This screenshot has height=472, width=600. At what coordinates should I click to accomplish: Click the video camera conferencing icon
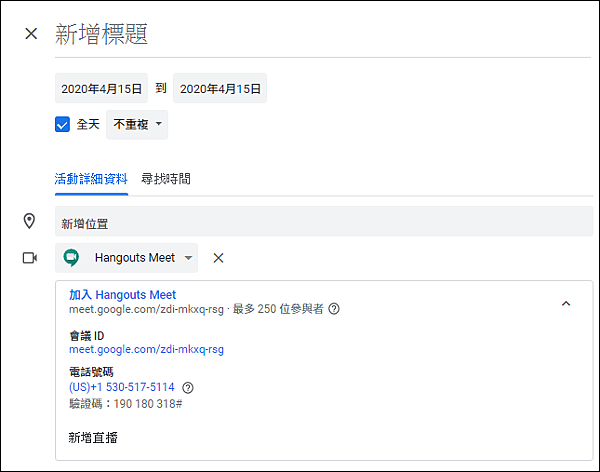pos(30,258)
